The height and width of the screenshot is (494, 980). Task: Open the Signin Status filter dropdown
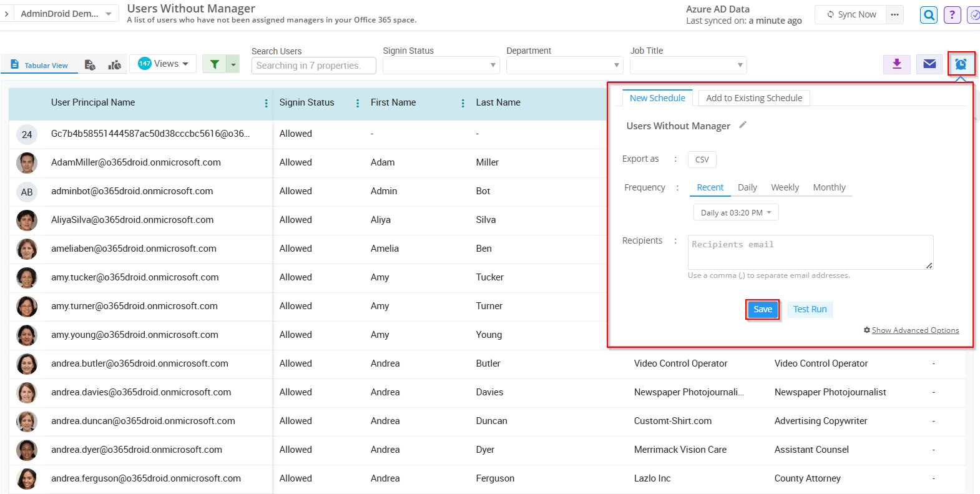coord(441,65)
